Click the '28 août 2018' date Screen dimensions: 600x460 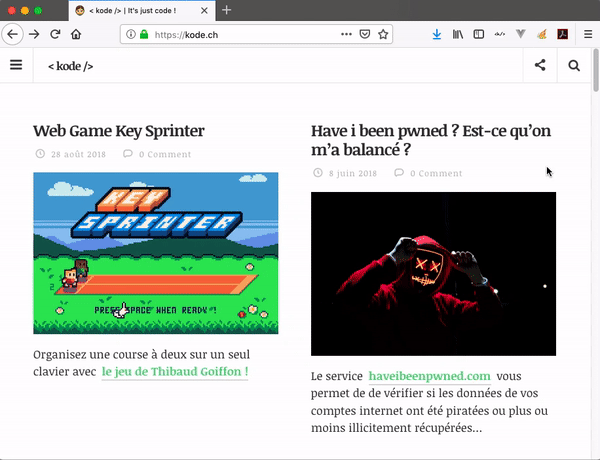point(78,154)
